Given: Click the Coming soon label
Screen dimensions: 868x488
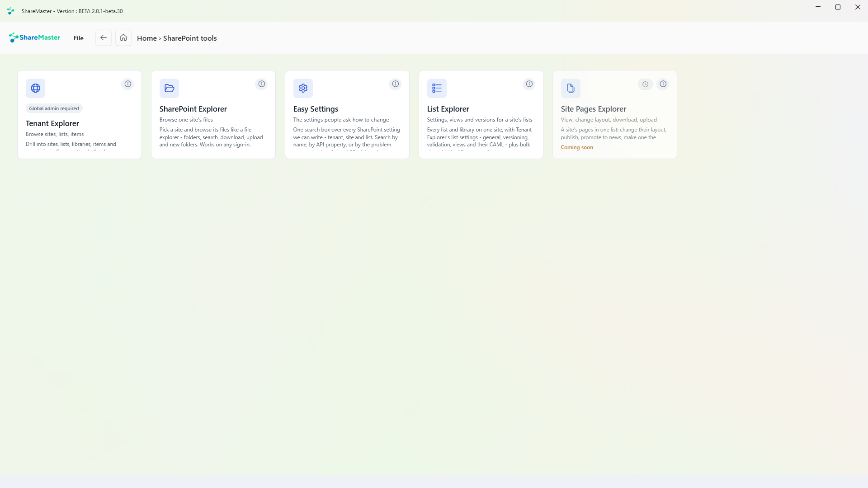Looking at the screenshot, I should pyautogui.click(x=577, y=147).
